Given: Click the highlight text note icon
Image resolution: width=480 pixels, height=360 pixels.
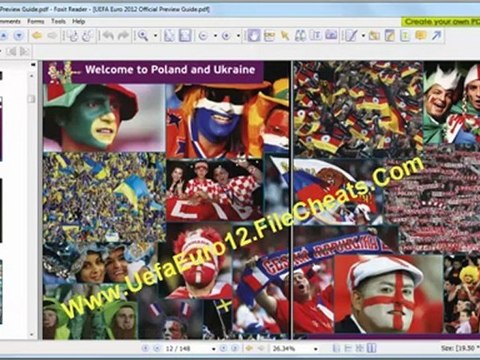Looking at the screenshot, I should click(390, 36).
